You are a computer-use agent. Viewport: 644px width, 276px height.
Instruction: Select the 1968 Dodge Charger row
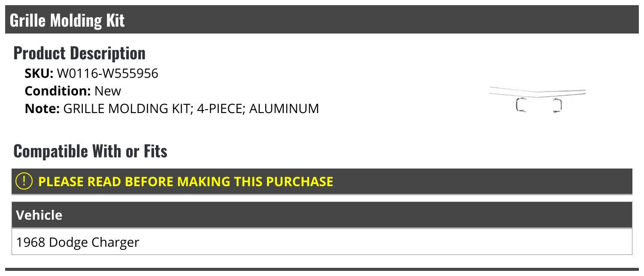322,242
